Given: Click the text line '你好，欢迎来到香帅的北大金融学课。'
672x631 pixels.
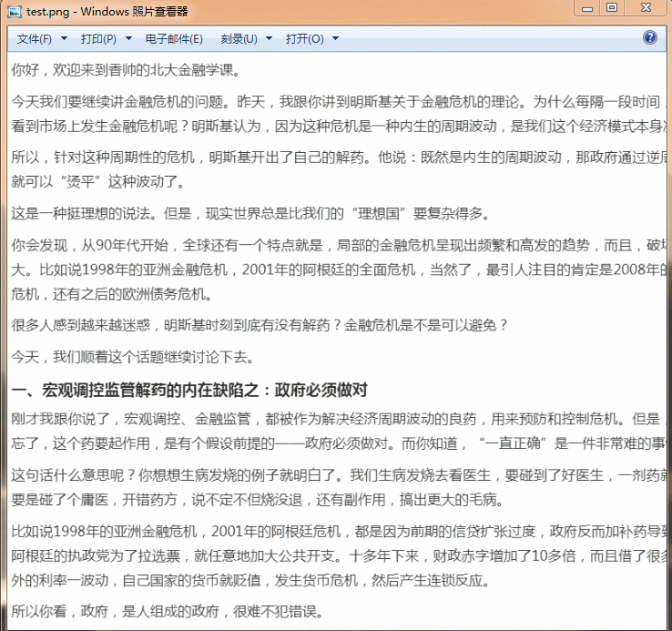Looking at the screenshot, I should 126,70.
